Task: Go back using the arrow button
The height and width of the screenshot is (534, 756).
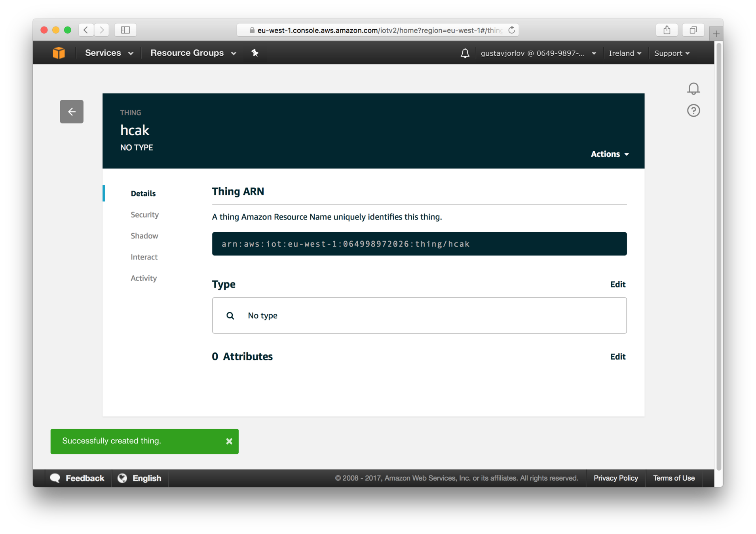Action: 72,112
